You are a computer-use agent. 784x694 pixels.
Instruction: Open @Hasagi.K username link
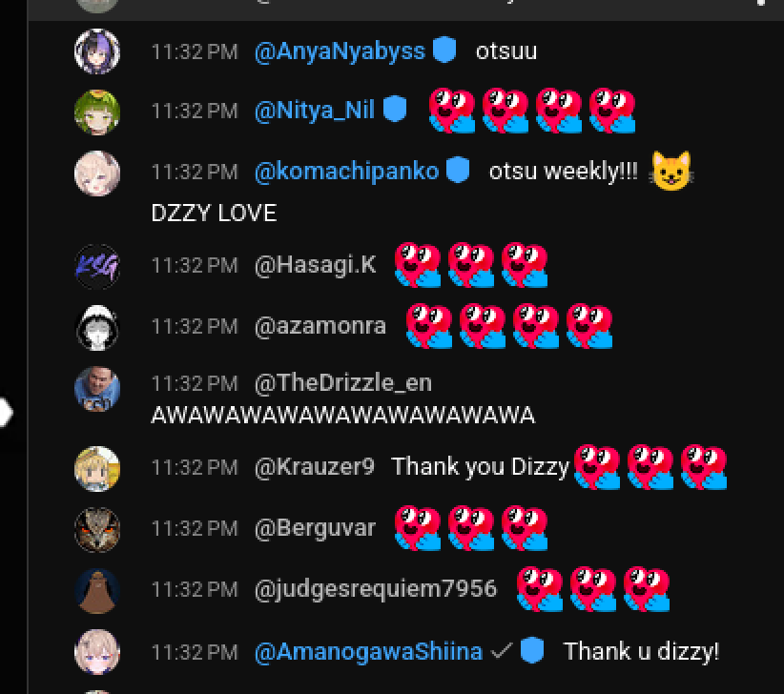(315, 265)
